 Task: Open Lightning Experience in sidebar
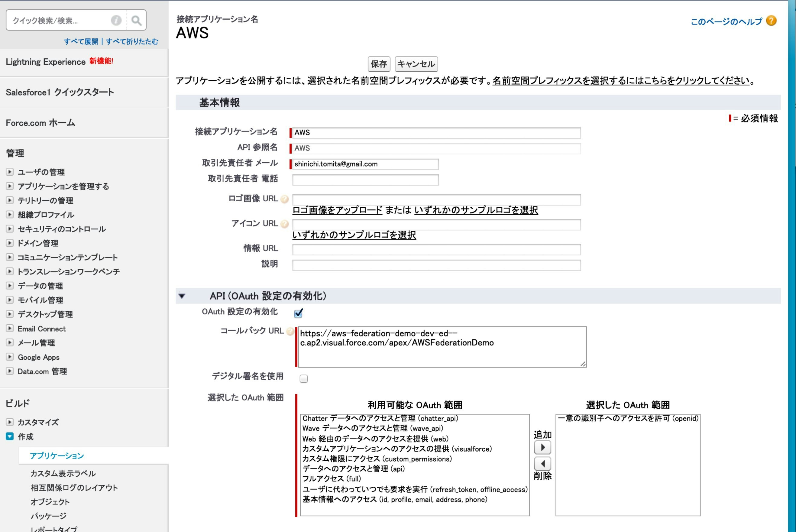[45, 62]
